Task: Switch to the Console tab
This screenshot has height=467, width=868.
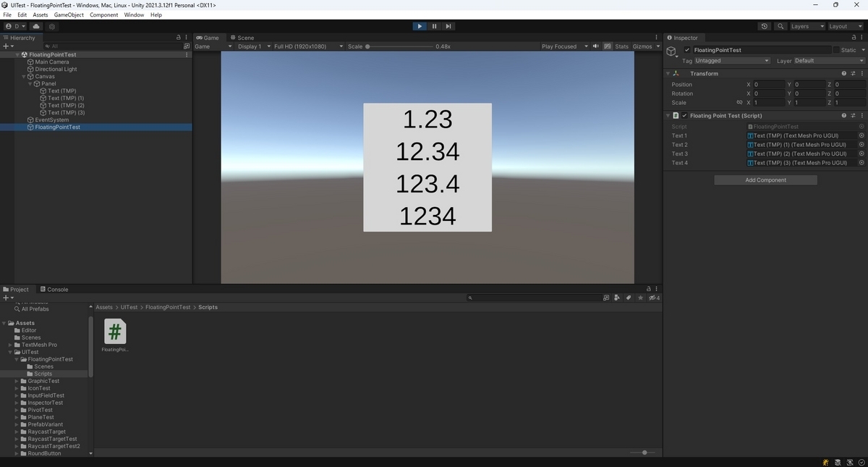Action: (x=54, y=289)
